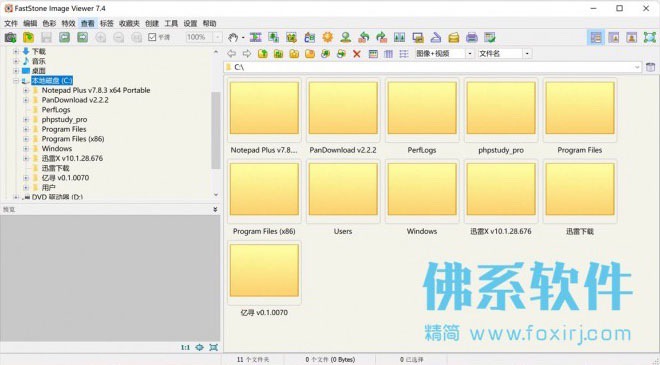Open the 100% zoom dropdown
Viewport: 660px width, 365px height.
click(217, 37)
